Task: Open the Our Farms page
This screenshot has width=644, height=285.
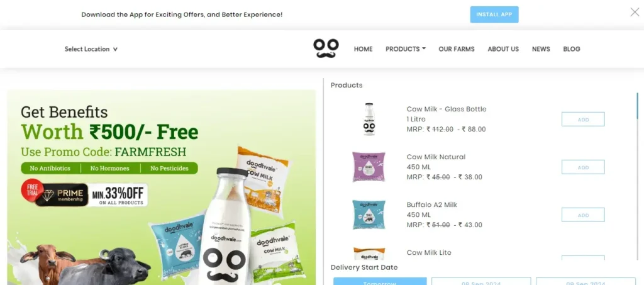Action: coord(457,49)
